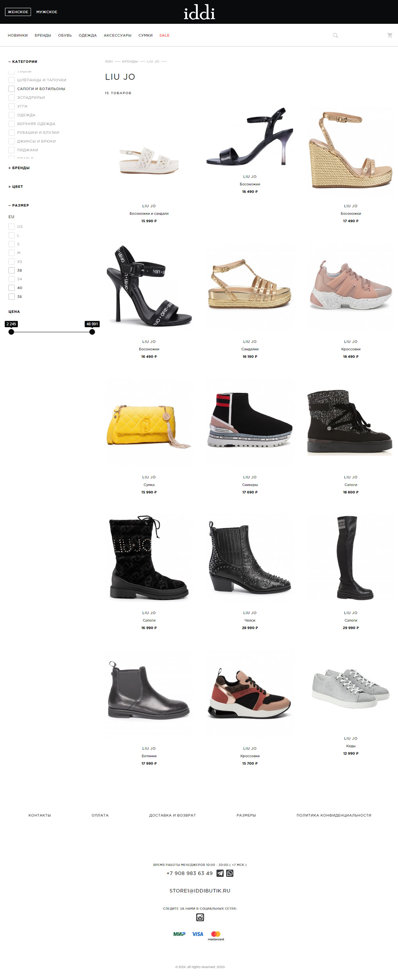Image resolution: width=398 pixels, height=980 pixels.
Task: Expand the Бренды filter section
Action: pos(19,168)
